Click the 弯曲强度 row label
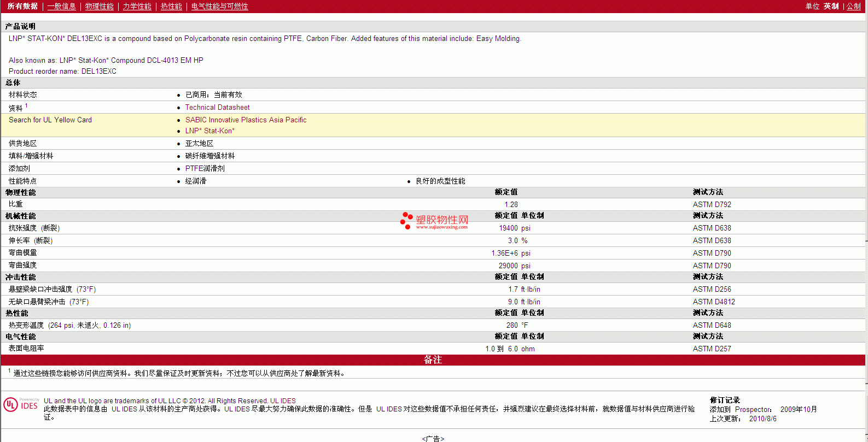This screenshot has width=868, height=442. (23, 266)
